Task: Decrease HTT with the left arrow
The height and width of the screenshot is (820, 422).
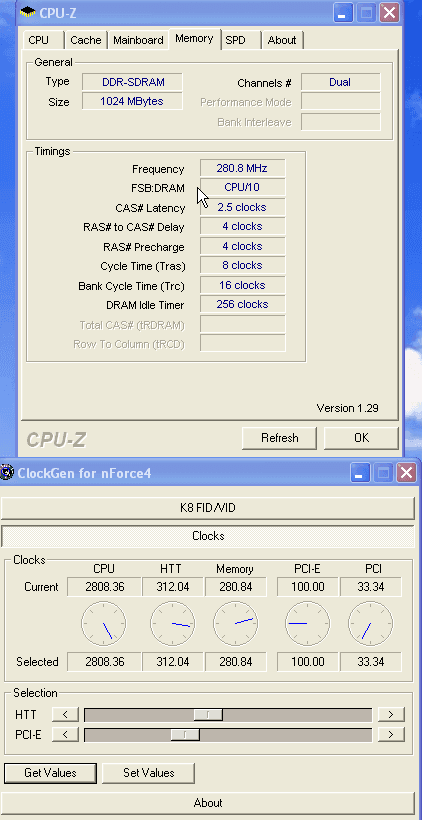Action: click(x=65, y=714)
